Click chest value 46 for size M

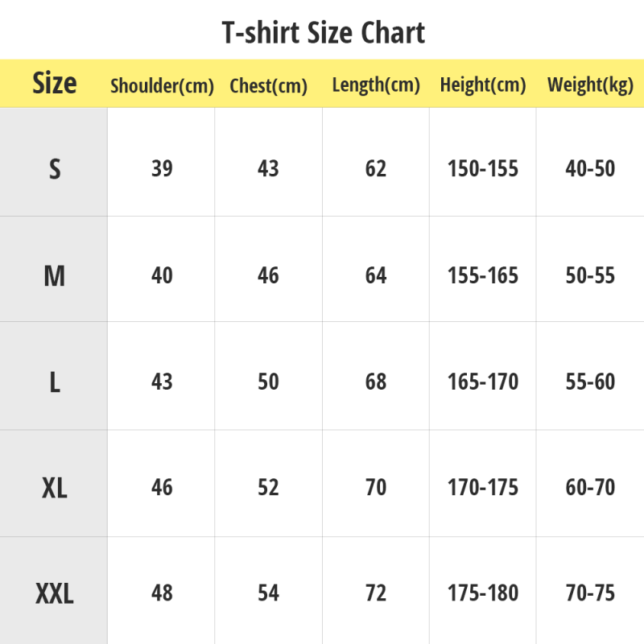[269, 276]
